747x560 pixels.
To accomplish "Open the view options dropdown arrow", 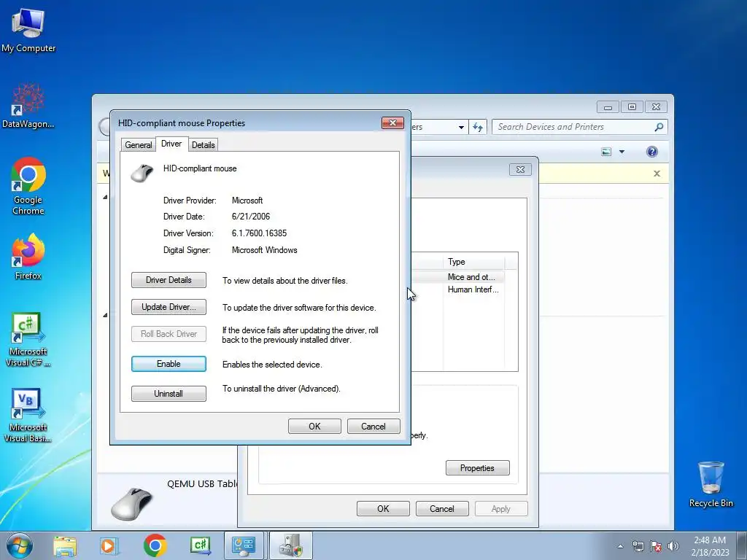I will 622,152.
